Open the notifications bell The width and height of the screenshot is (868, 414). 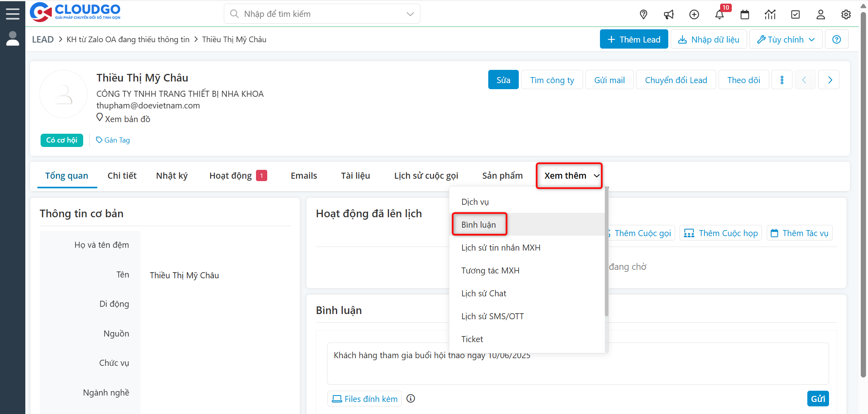(x=719, y=14)
